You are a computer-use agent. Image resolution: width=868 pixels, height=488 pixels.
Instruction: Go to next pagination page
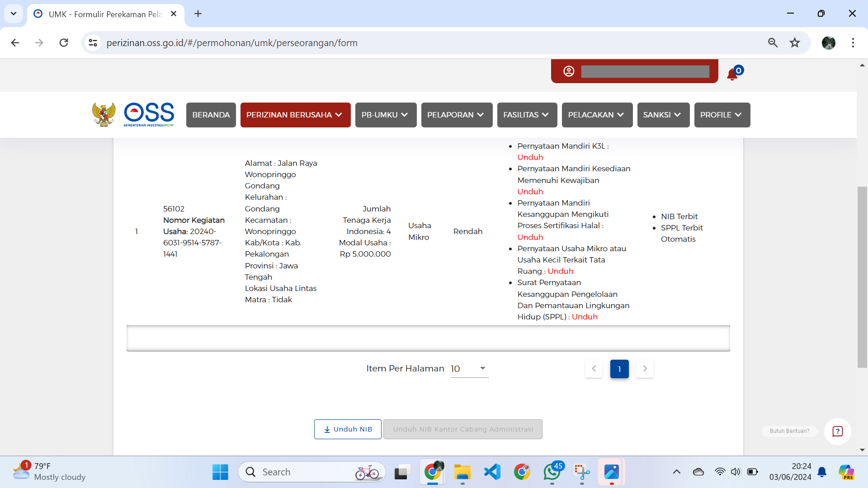coord(645,369)
